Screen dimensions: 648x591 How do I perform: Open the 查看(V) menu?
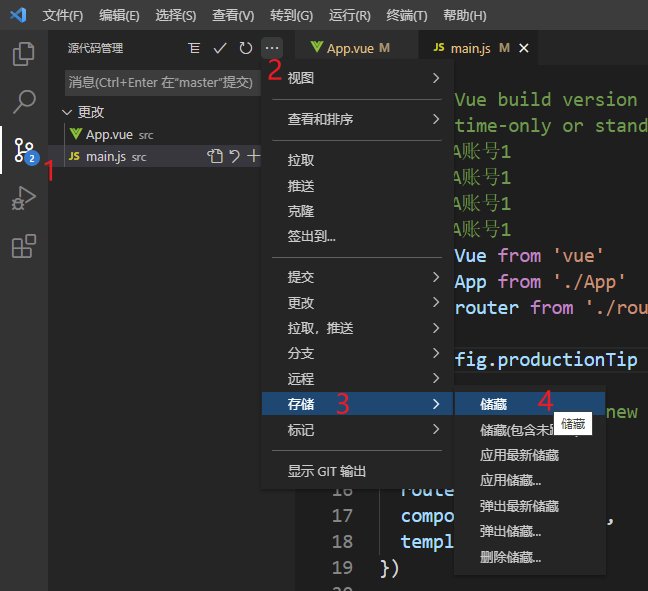(233, 15)
